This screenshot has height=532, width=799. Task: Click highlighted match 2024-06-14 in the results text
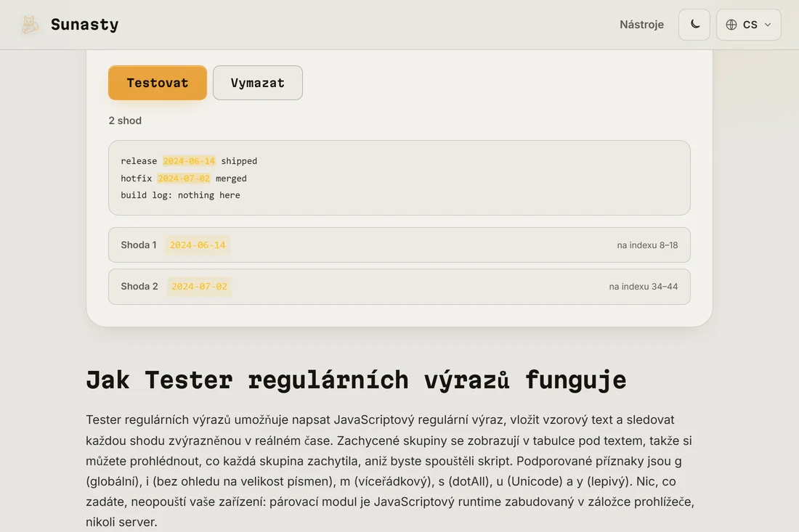(189, 161)
